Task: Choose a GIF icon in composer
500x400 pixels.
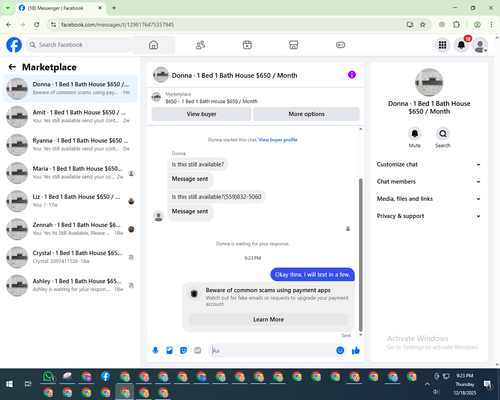Action: pyautogui.click(x=198, y=350)
